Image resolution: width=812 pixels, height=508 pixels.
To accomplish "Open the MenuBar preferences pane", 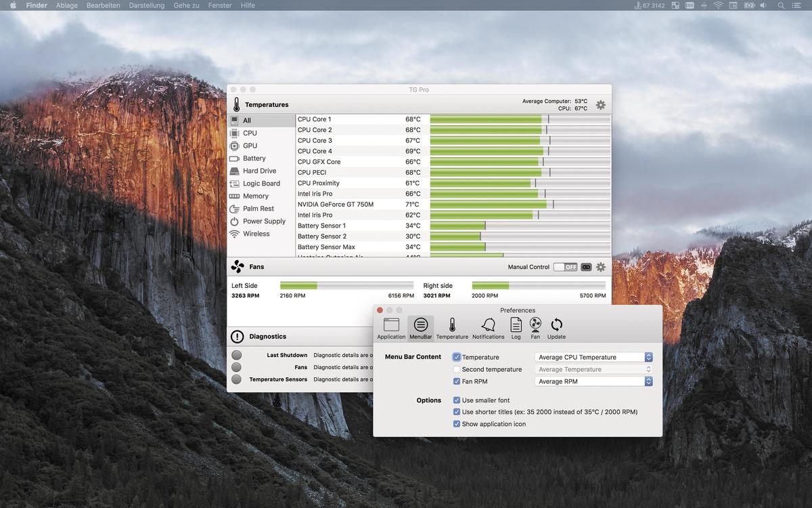I will pos(421,329).
